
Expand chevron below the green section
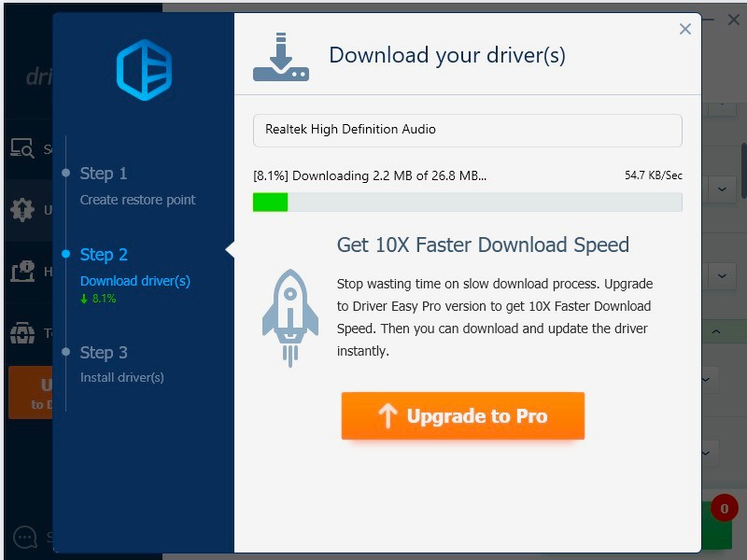point(706,380)
